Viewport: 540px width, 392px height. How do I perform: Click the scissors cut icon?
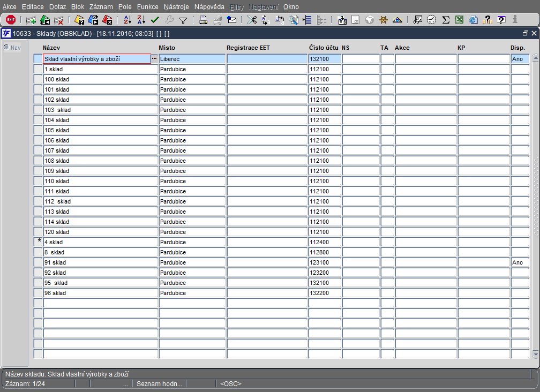[252, 20]
